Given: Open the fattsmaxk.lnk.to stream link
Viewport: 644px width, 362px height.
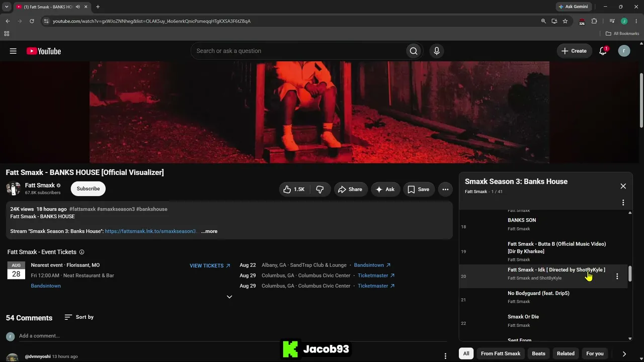Looking at the screenshot, I should point(150,231).
